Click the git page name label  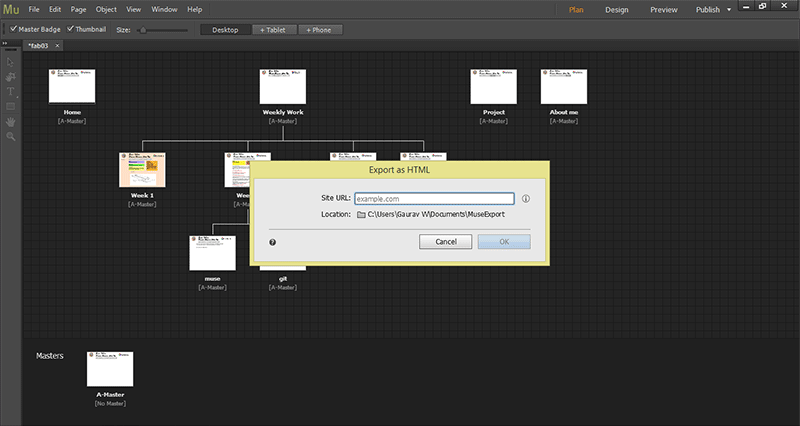click(x=283, y=279)
